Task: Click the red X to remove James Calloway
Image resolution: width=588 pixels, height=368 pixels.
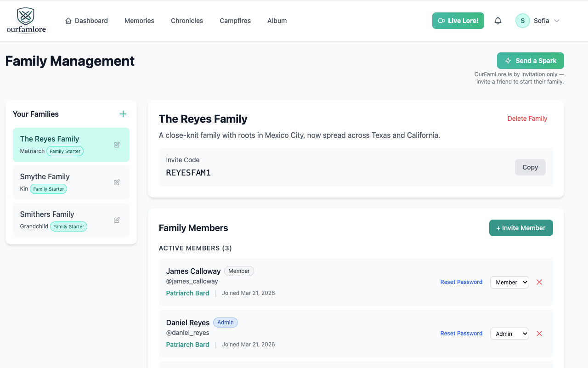Action: coord(539,282)
